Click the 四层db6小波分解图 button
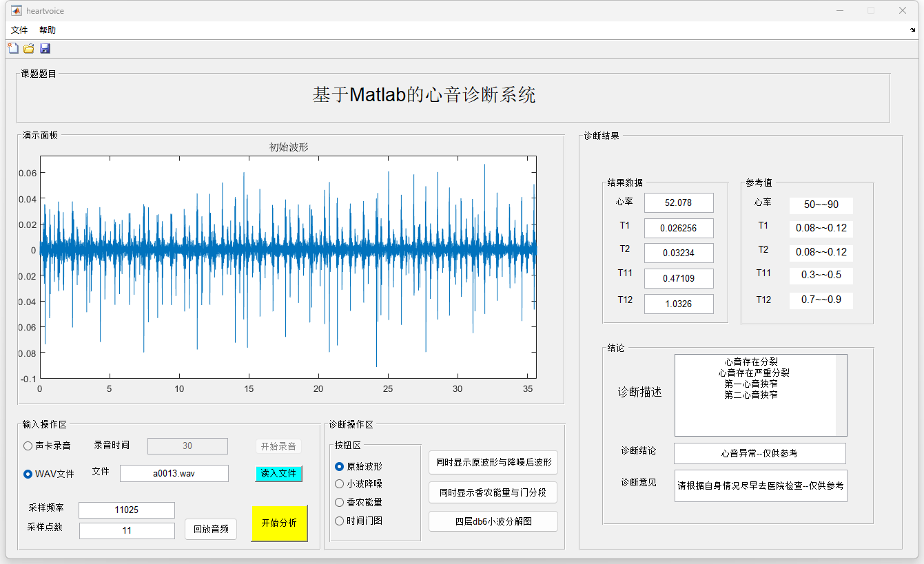Screen dimensions: 924x564 click(493, 521)
